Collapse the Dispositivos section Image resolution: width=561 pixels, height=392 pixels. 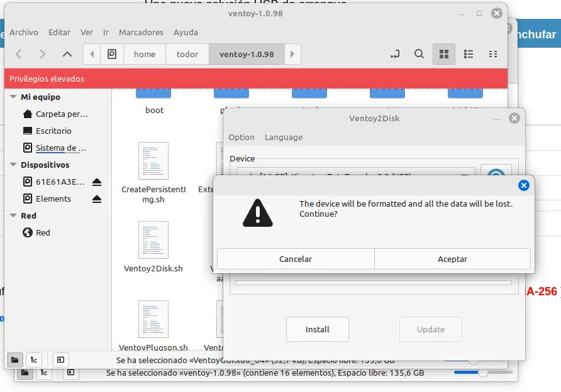point(13,165)
